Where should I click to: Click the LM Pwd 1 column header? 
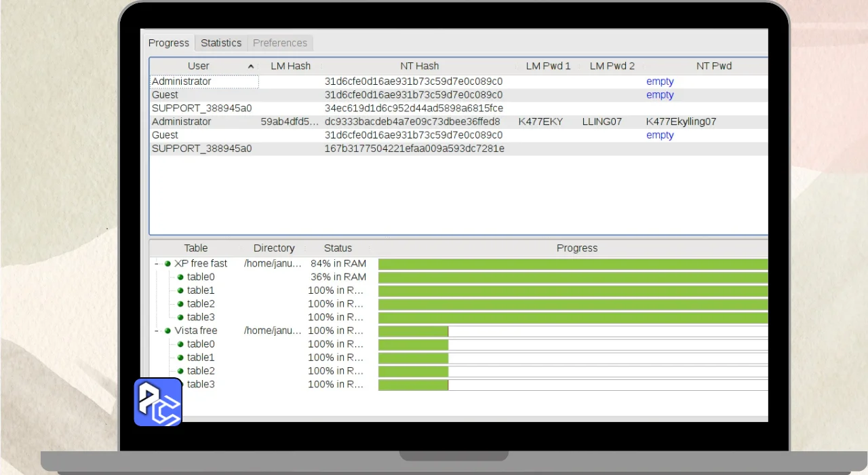pyautogui.click(x=548, y=66)
